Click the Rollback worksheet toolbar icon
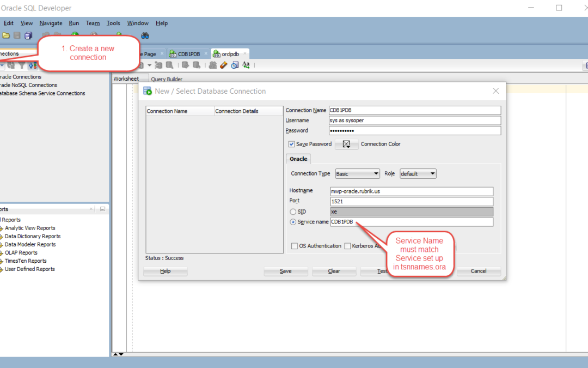 point(197,65)
